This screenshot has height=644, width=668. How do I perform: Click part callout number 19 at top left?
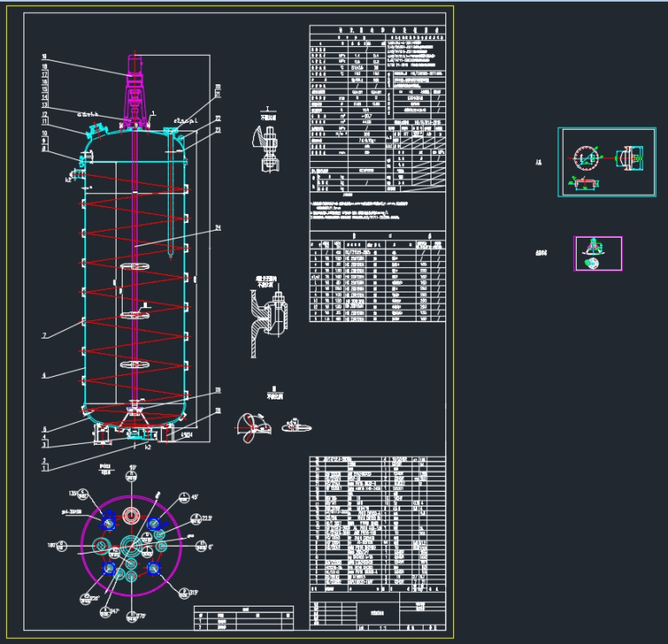pyautogui.click(x=43, y=58)
